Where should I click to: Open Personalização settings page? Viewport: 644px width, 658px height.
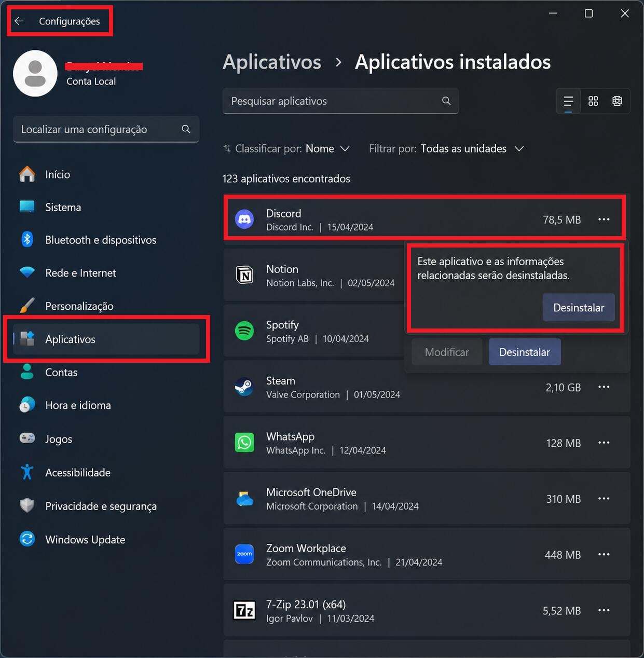click(106, 306)
